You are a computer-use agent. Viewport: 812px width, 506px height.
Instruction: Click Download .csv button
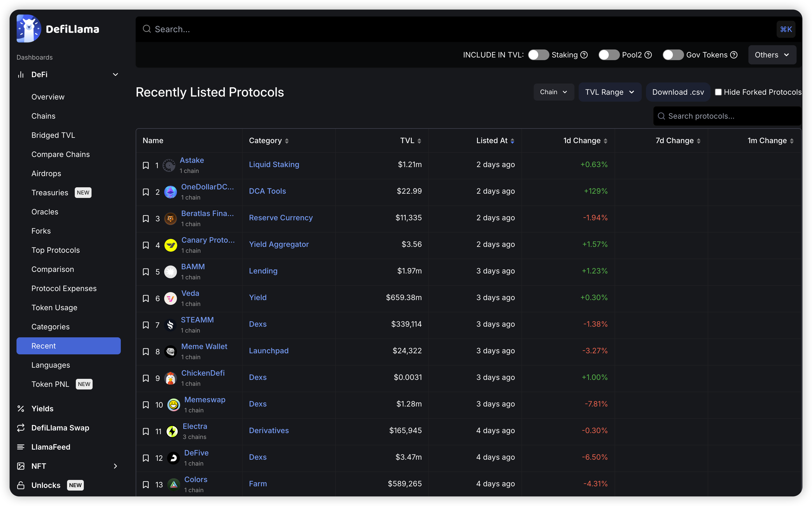click(x=678, y=92)
